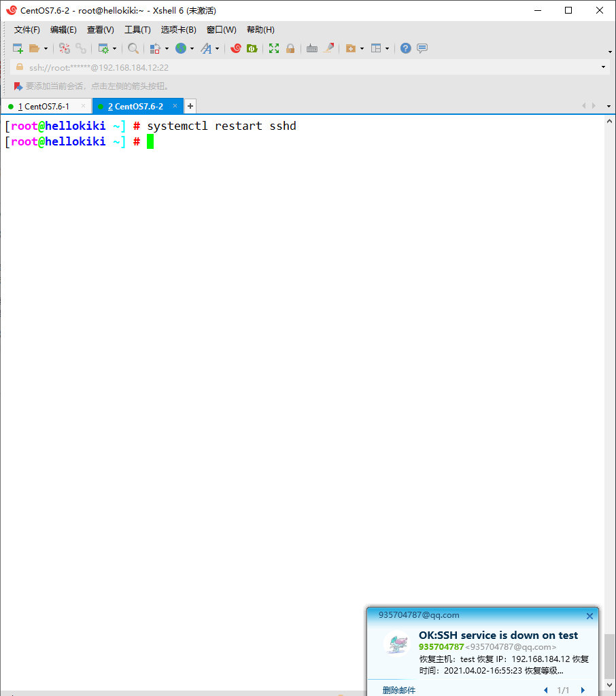Click terminal scrollbar down arrow
The height and width of the screenshot is (696, 616).
point(609,685)
